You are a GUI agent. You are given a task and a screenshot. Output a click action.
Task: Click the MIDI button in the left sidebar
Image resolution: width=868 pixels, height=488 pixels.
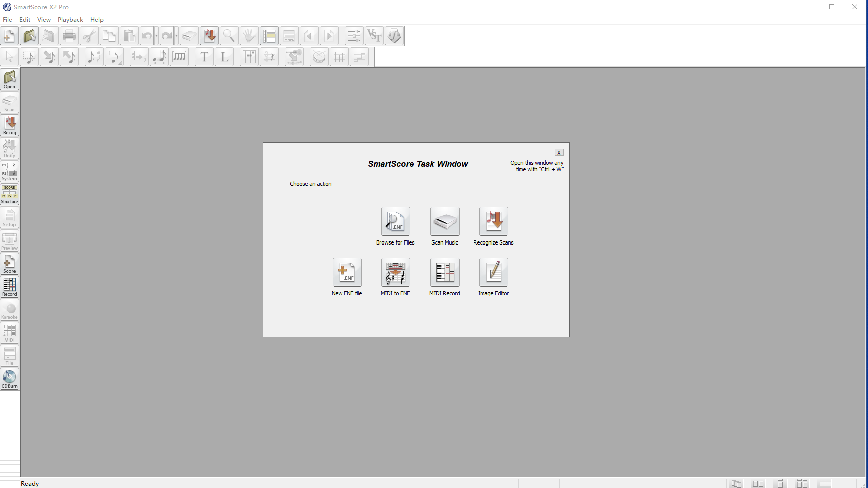coord(10,333)
